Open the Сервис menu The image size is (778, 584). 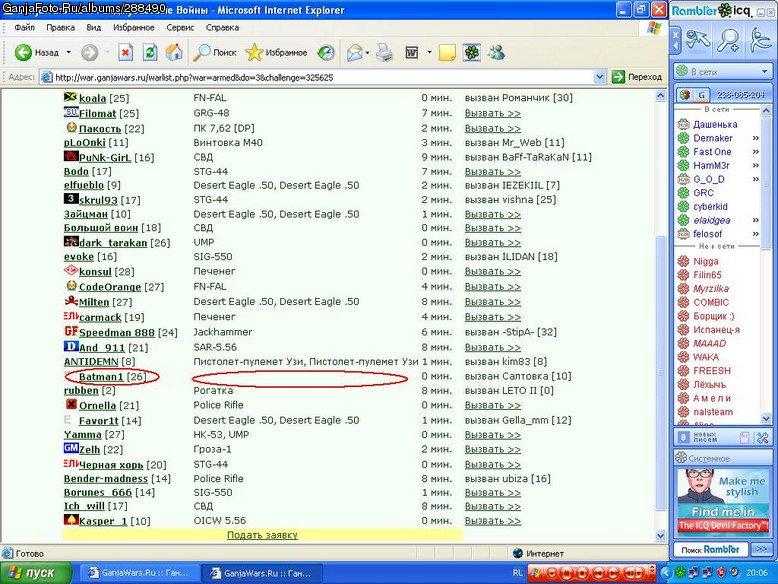coord(180,28)
